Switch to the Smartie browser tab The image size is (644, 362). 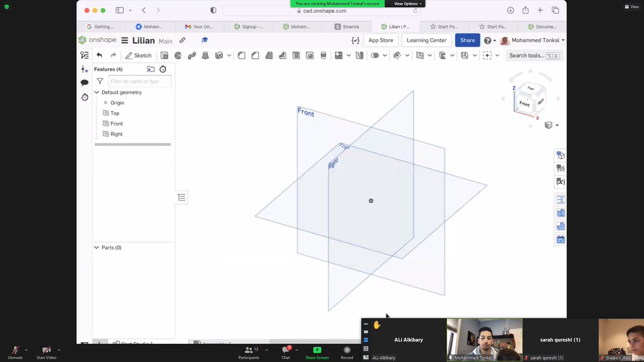347,27
